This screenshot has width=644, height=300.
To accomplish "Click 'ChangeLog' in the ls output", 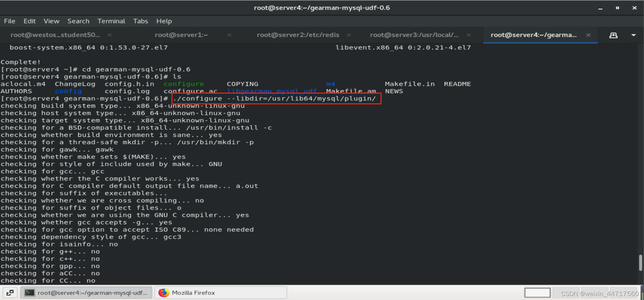I will pos(75,84).
